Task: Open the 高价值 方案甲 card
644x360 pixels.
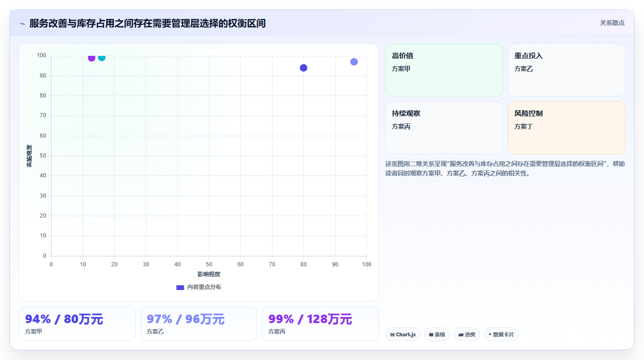Action: click(444, 70)
